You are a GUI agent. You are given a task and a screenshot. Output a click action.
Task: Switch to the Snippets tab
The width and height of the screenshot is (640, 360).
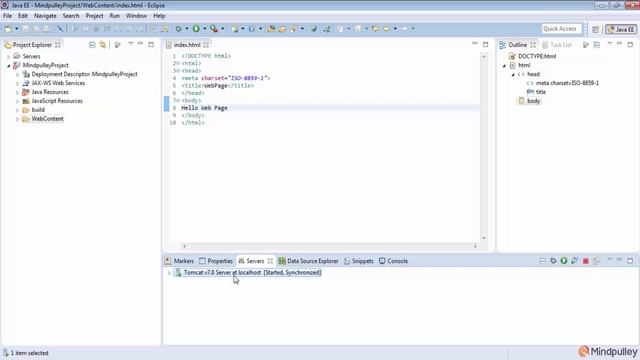click(x=359, y=261)
